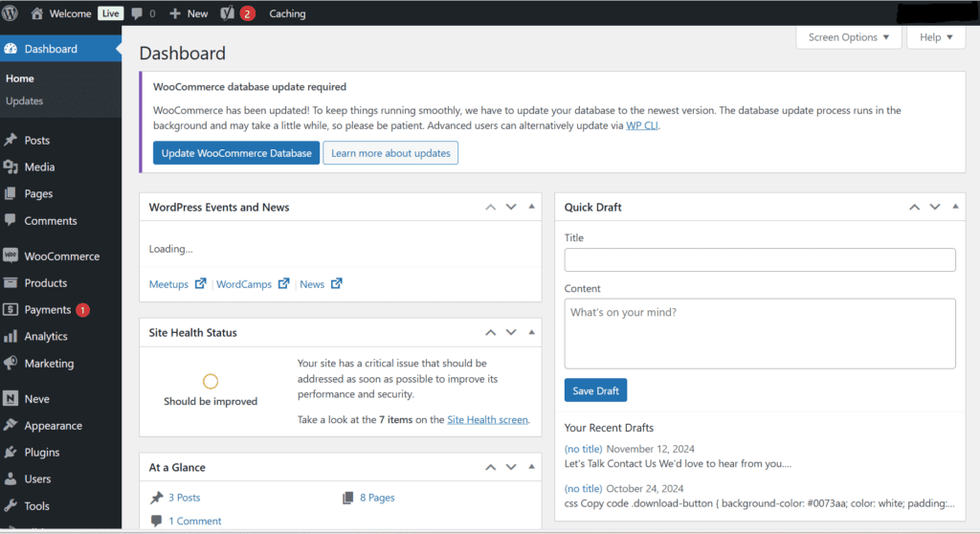Click the WordPress logo in the admin bar

[x=10, y=13]
